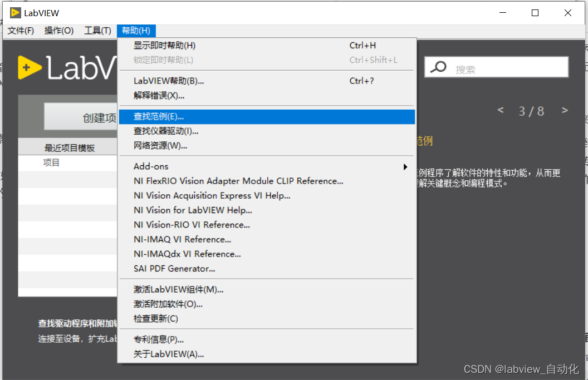Open 专利信息(P)... entry
Screen dimensions: 588x380
tap(267, 339)
